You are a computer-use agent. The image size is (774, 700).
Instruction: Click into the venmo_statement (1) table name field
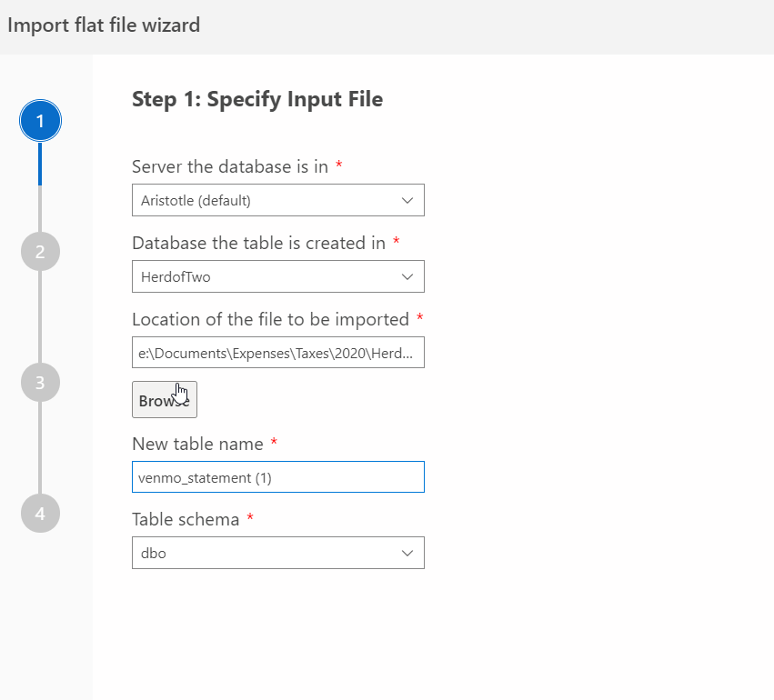[277, 477]
